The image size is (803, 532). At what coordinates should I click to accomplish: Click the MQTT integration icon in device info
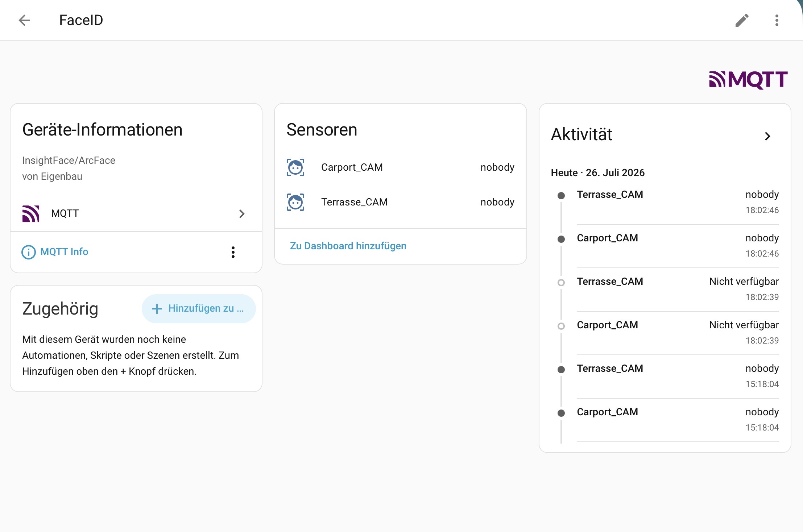(31, 213)
